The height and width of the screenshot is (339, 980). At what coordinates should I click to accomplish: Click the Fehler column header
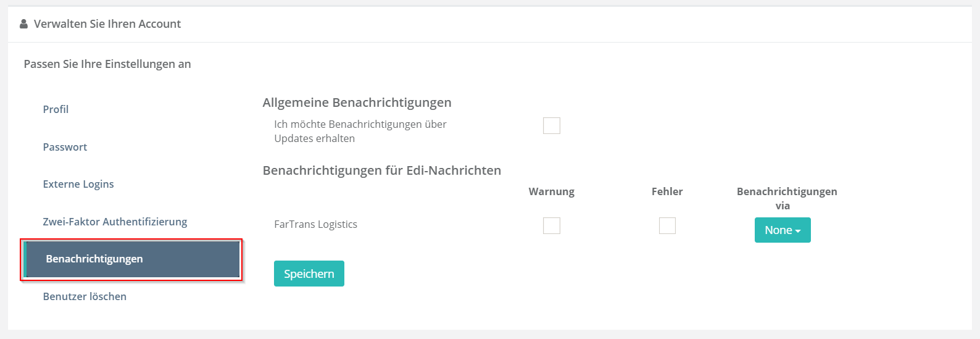[667, 191]
